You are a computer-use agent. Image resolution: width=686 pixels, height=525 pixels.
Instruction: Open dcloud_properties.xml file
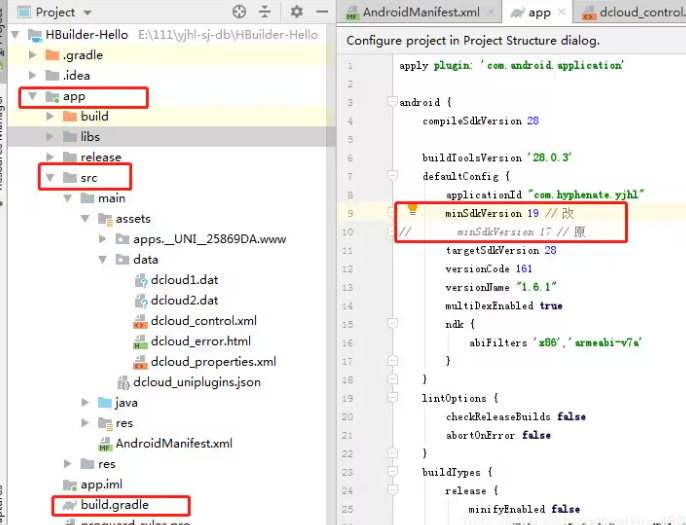(x=214, y=362)
